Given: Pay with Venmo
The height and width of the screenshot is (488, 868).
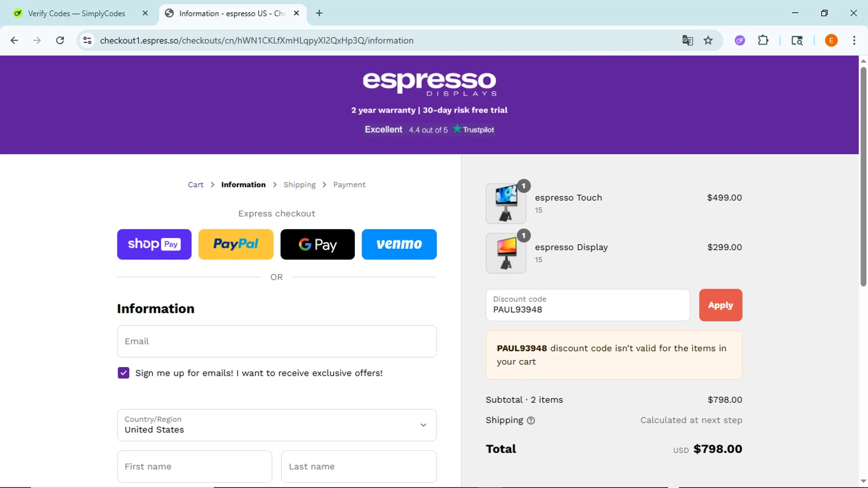Looking at the screenshot, I should point(399,244).
